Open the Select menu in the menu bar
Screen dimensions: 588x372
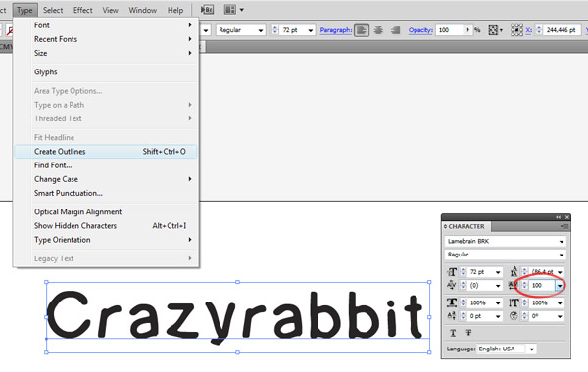click(53, 10)
